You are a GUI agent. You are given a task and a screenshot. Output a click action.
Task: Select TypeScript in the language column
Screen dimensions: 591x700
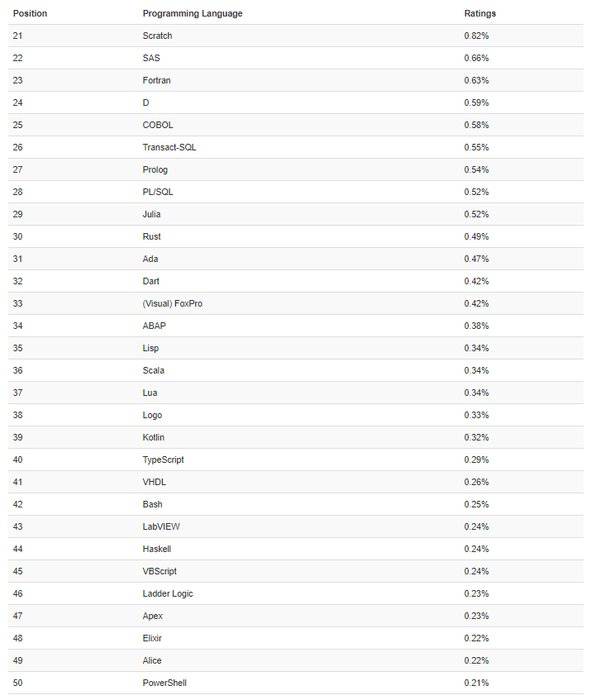click(163, 460)
